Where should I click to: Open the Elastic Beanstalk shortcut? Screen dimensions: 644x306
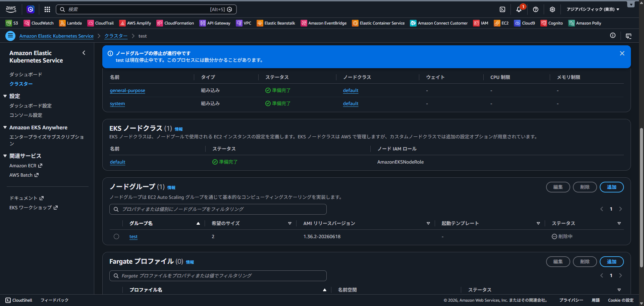point(276,23)
